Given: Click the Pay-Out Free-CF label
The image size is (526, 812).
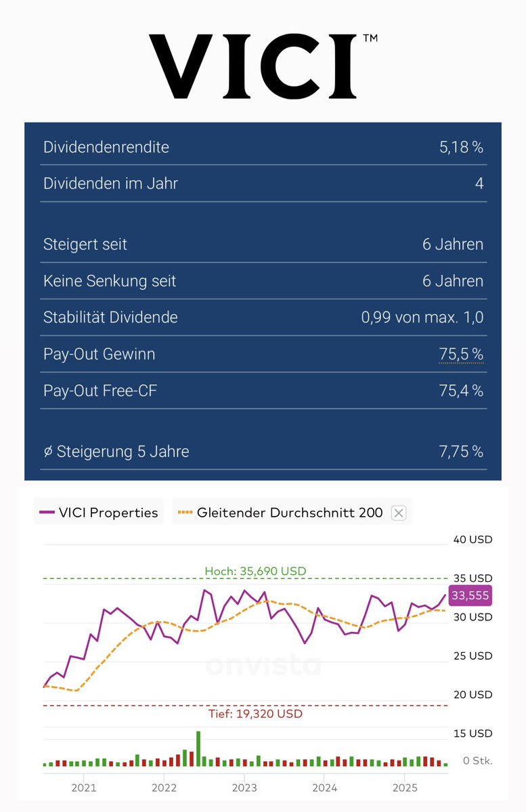Looking at the screenshot, I should 100,391.
